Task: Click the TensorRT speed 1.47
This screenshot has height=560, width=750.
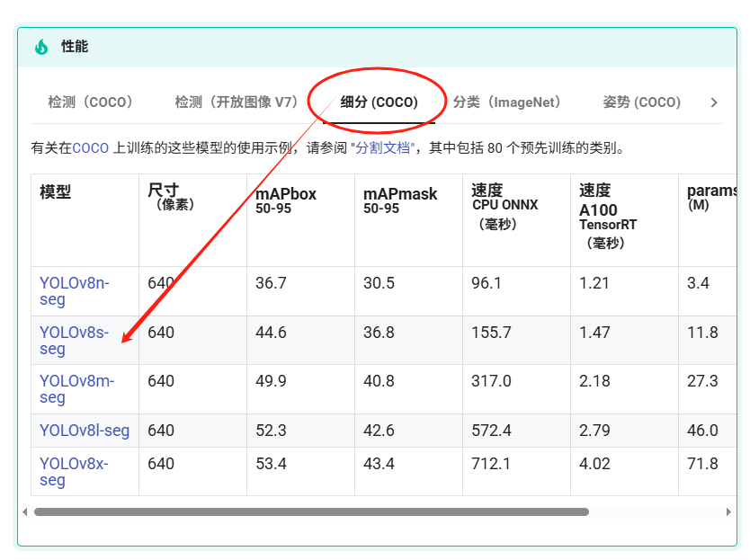Action: [x=594, y=332]
